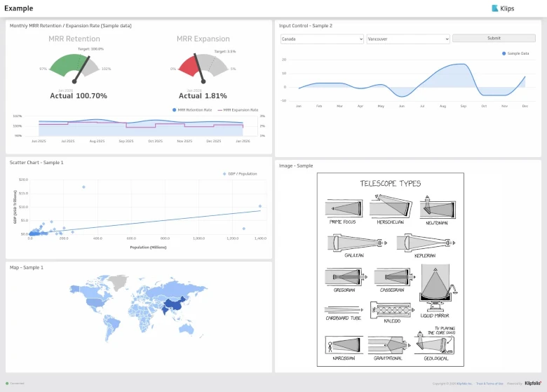
Task: Click the Klipfolio Inc. copyright link
Action: click(x=460, y=384)
